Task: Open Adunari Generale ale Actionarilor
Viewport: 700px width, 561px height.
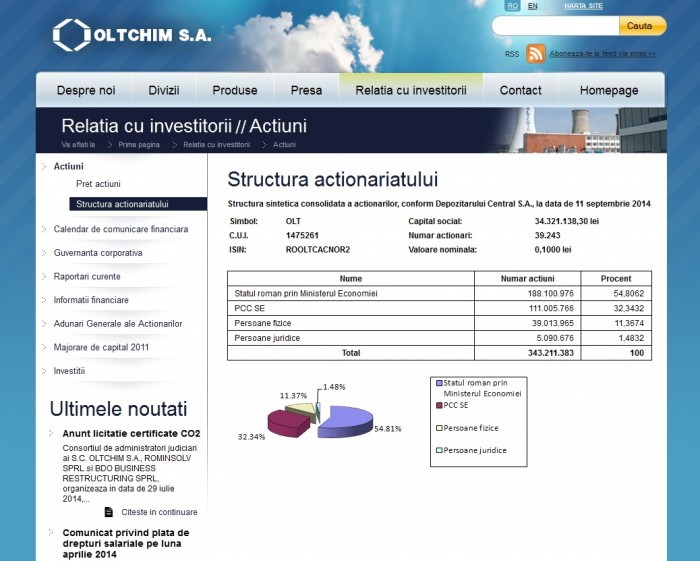Action: 118,324
